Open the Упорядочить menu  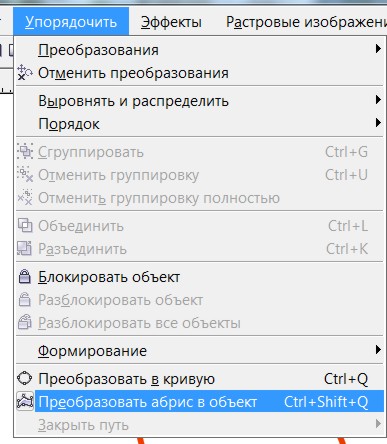71,22
